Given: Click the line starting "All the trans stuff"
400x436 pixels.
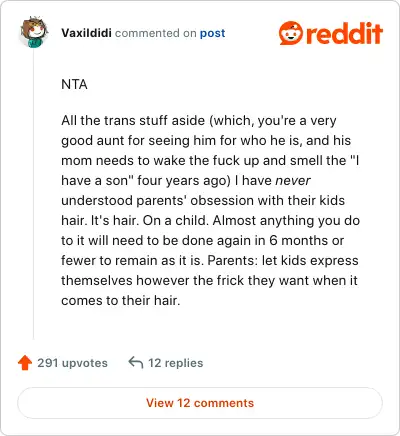Looking at the screenshot, I should [x=199, y=121].
